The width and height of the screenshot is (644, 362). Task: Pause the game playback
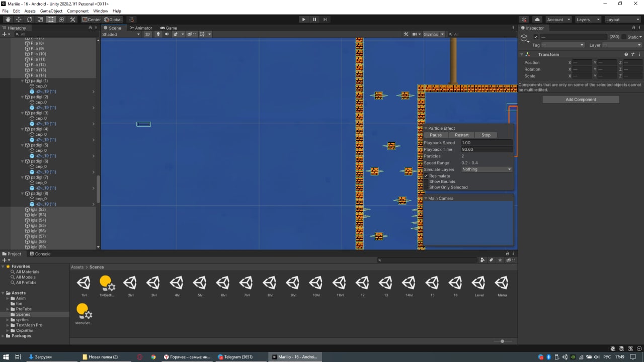tap(314, 20)
